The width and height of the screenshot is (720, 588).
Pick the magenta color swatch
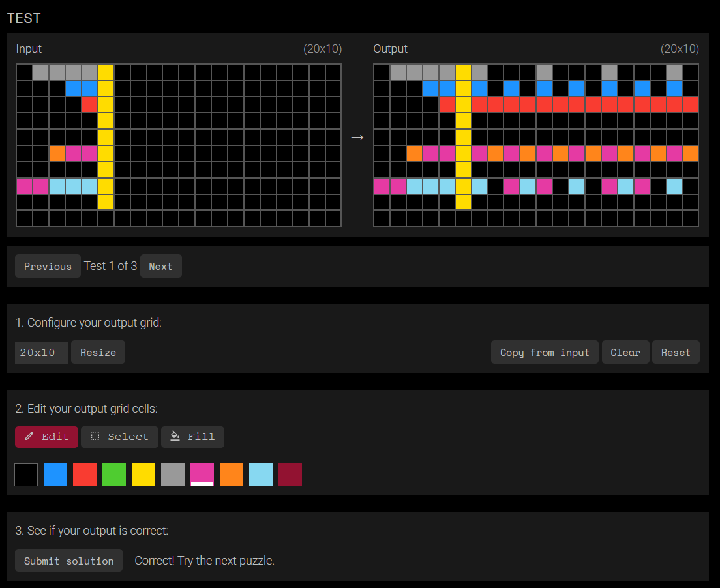coord(202,475)
